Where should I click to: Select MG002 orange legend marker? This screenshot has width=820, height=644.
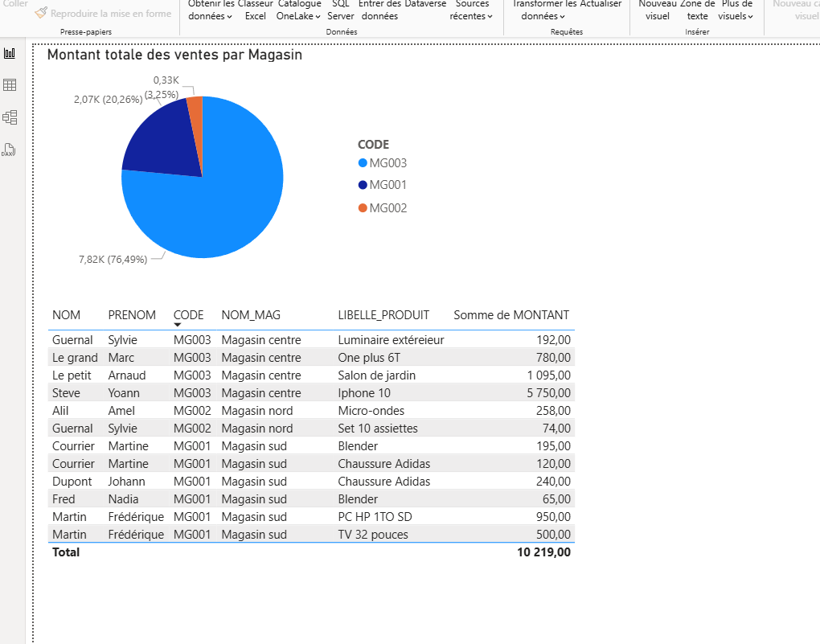click(x=363, y=208)
